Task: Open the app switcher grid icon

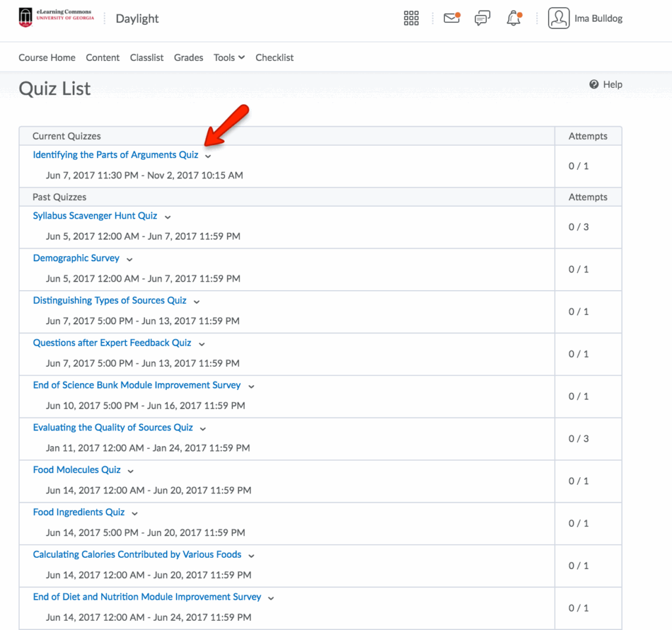Action: point(411,18)
